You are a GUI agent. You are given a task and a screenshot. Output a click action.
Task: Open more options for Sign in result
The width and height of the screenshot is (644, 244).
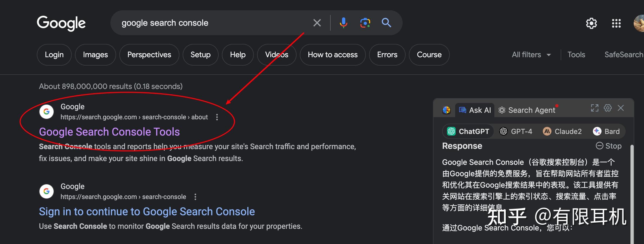point(195,197)
